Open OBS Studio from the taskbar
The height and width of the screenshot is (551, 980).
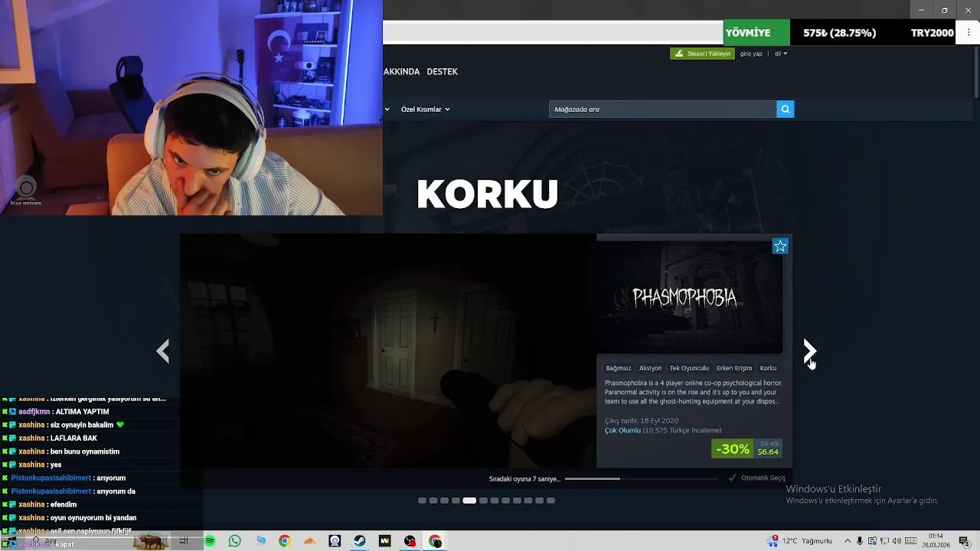(x=410, y=541)
